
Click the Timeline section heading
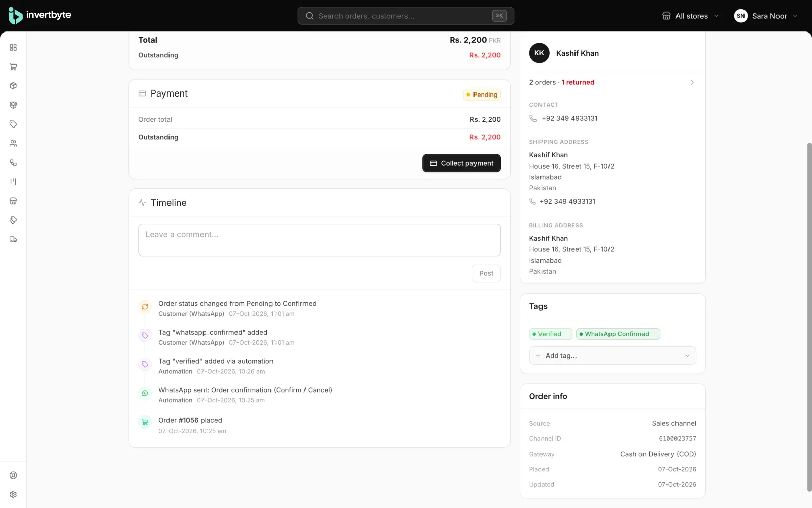168,203
